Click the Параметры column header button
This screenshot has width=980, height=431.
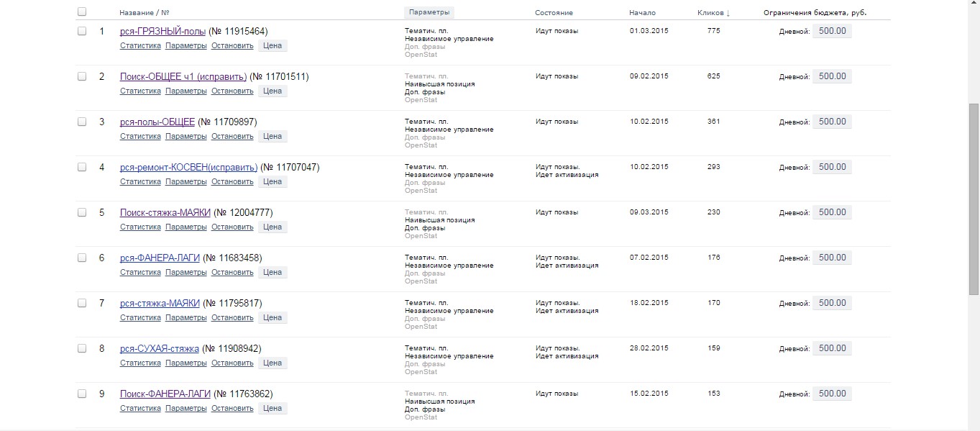(x=429, y=12)
